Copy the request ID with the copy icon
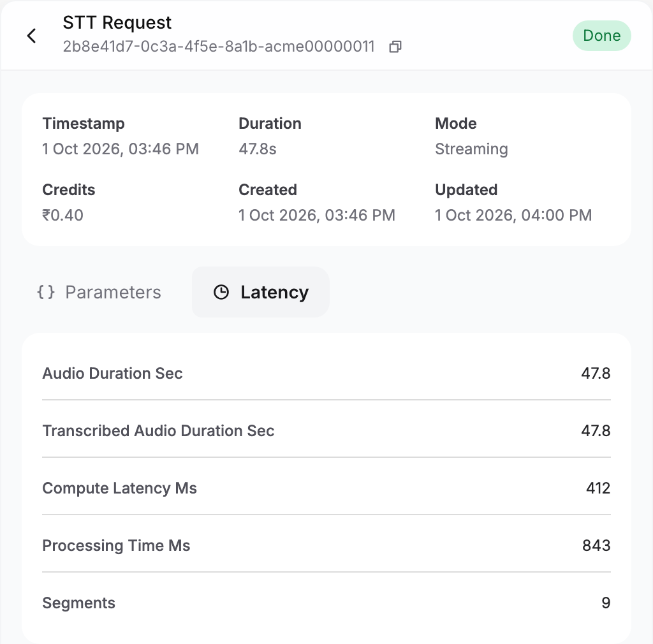This screenshot has width=653, height=644. click(x=395, y=47)
